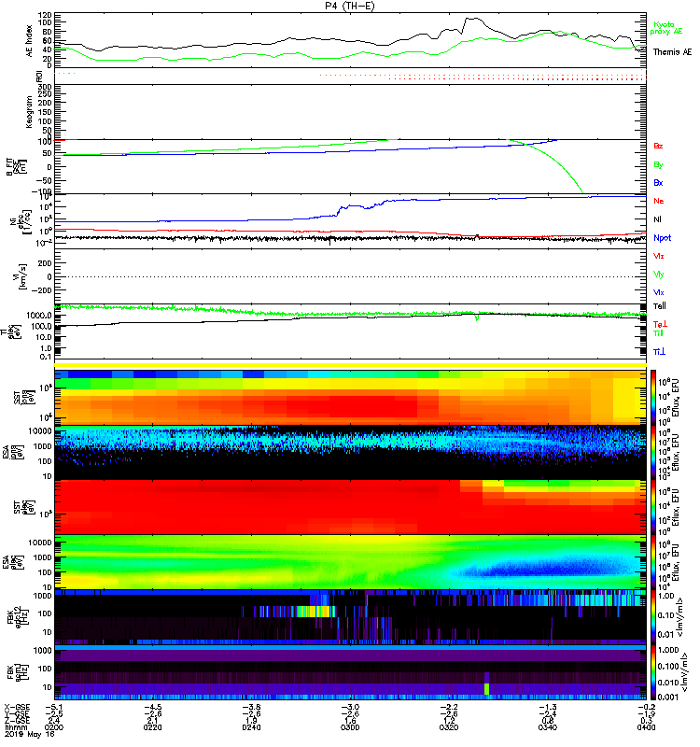Click the <|mV/m|> label beside FBK scm colorbar
The height and width of the screenshot is (747, 700).
(x=685, y=672)
